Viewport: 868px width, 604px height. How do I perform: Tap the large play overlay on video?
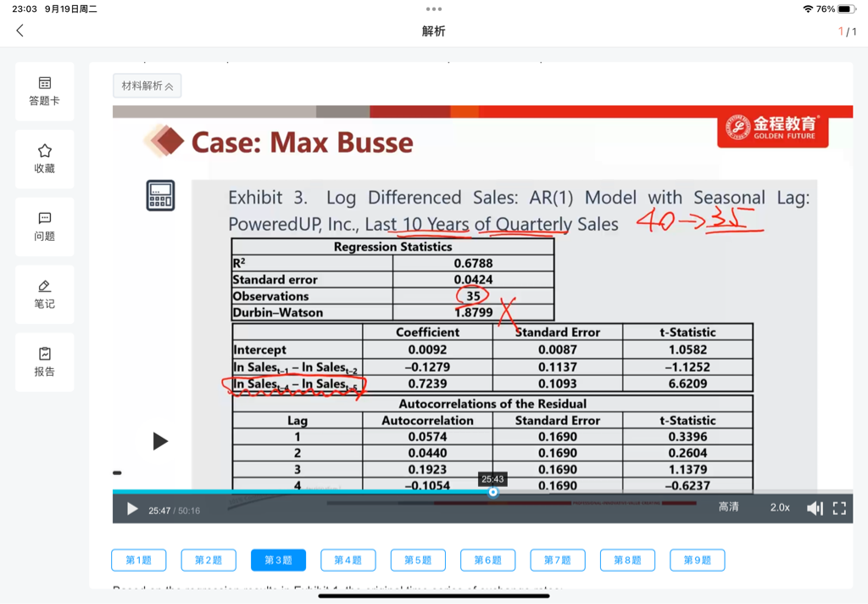click(x=160, y=441)
